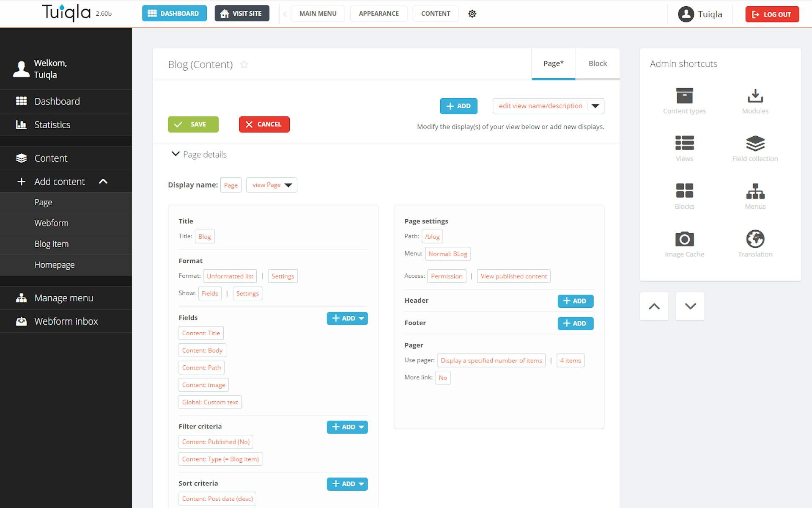This screenshot has height=508, width=812.
Task: Click the DASHBOARD button in top bar
Action: (174, 14)
